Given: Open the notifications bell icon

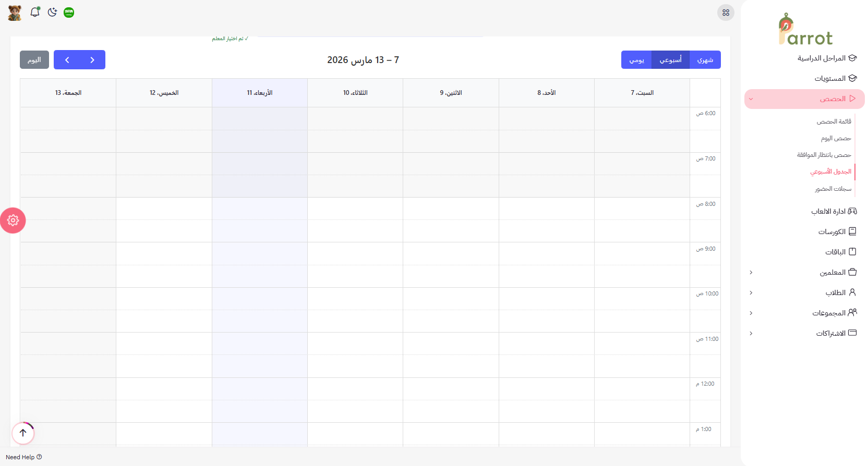Looking at the screenshot, I should tap(35, 12).
